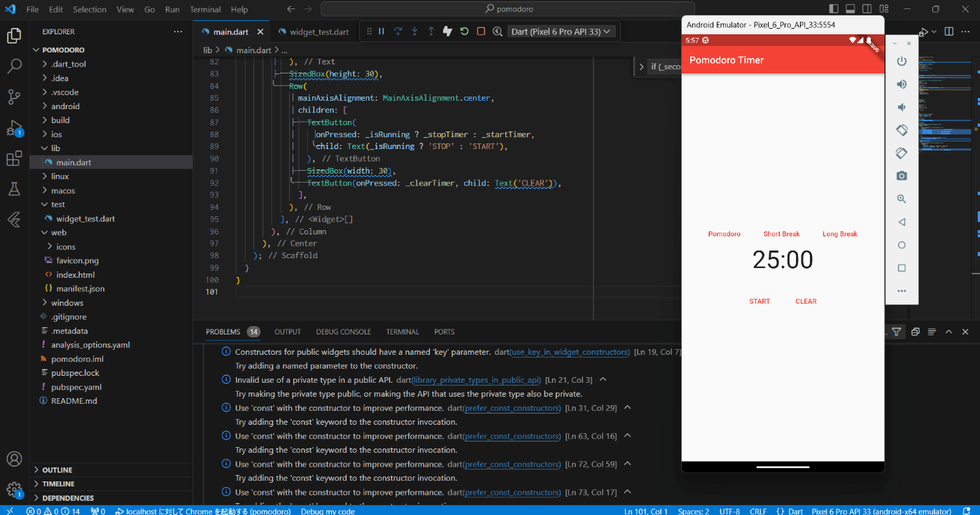The height and width of the screenshot is (515, 980).
Task: Maximize the panel with the up chevron
Action: 948,332
